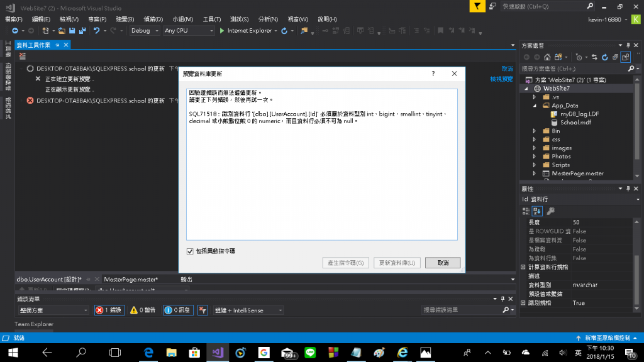This screenshot has height=362, width=644.
Task: Toggle the show all files icon in Solution Explorer
Action: click(625, 57)
